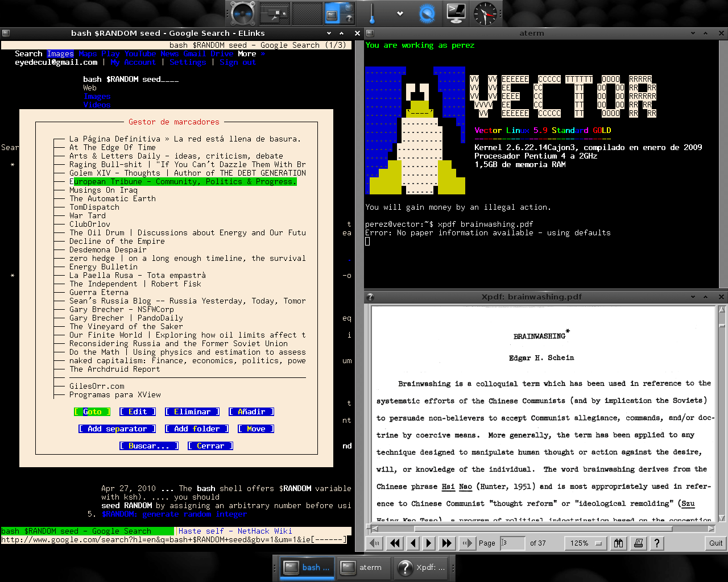This screenshot has width=728, height=582.
Task: Switch to 'bash $RANDOM seed - Google Search' ELinks tab
Action: coord(88,531)
